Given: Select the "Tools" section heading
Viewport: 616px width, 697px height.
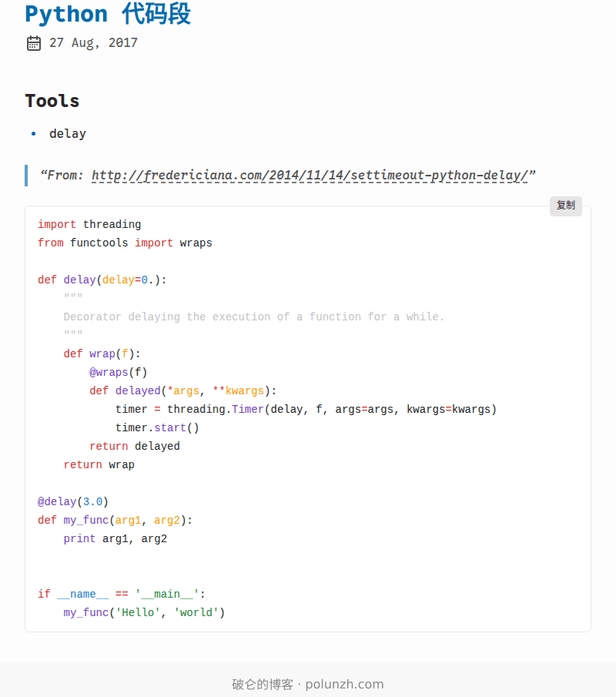Looking at the screenshot, I should [x=52, y=101].
